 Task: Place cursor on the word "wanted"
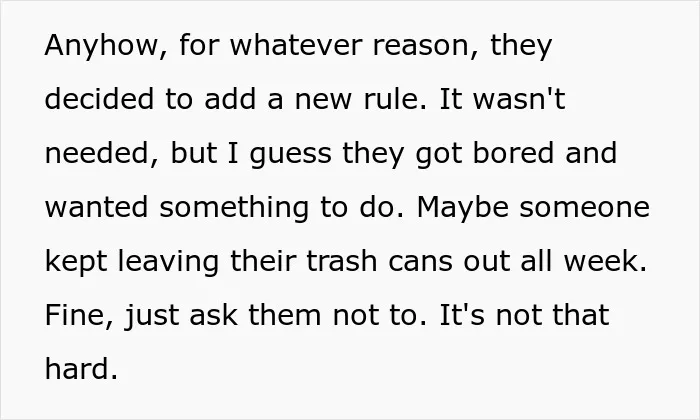pyautogui.click(x=96, y=207)
